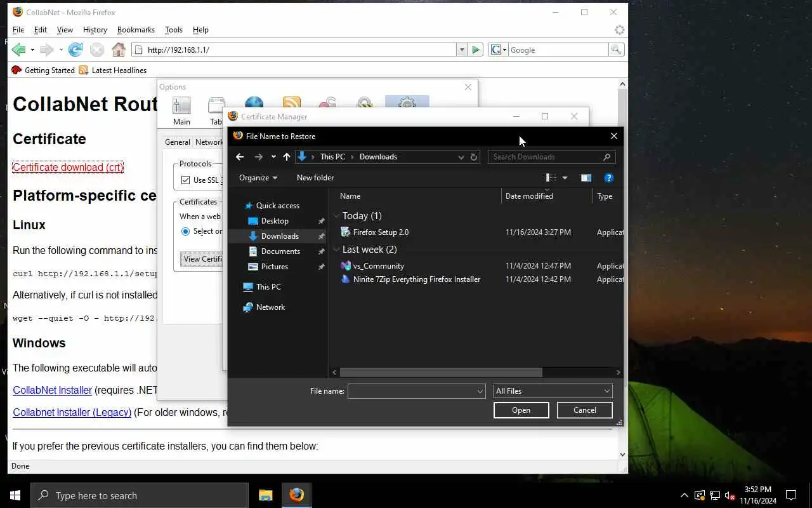This screenshot has height=508, width=812.
Task: Click the Collabnet Installer (Legacy) link
Action: click(x=72, y=412)
